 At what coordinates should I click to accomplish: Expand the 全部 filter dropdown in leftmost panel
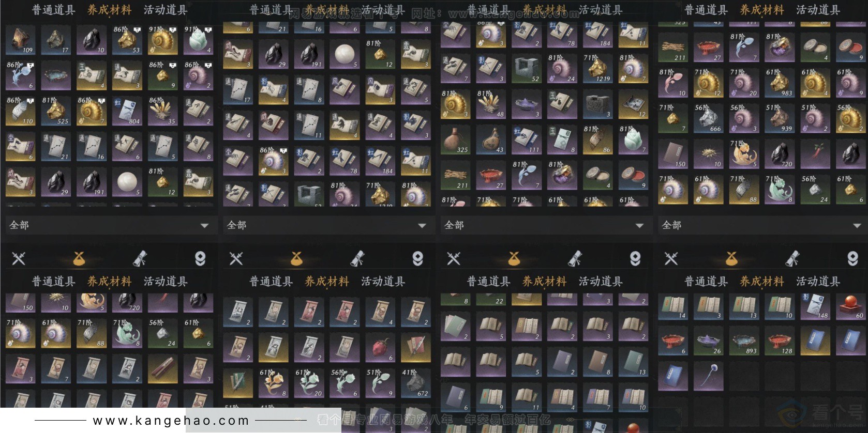click(109, 225)
